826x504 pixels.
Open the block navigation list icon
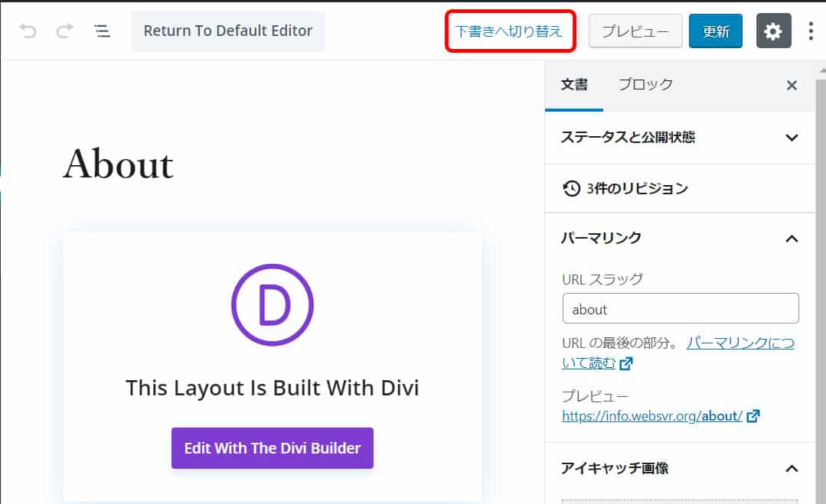point(102,31)
